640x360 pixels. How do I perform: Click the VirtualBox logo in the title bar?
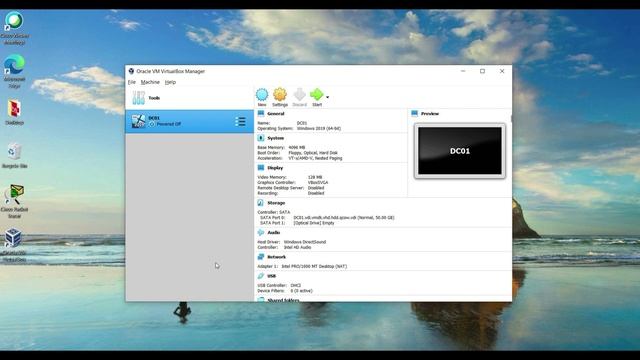[131, 71]
